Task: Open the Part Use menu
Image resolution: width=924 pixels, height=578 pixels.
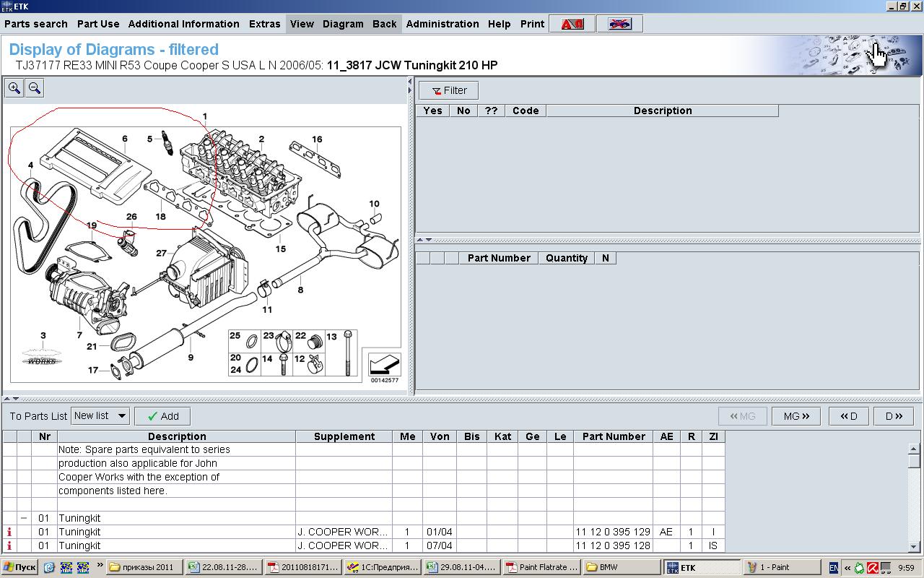Action: 98,24
